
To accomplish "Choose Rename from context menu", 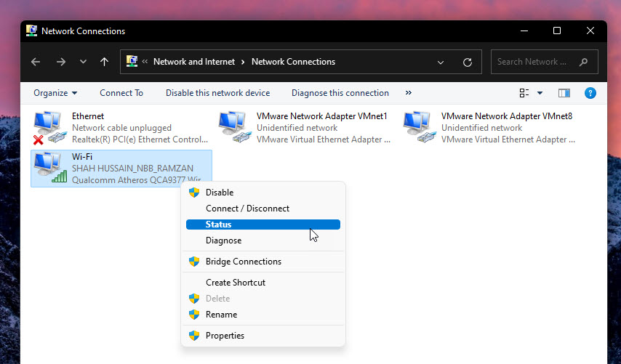I will point(263,315).
